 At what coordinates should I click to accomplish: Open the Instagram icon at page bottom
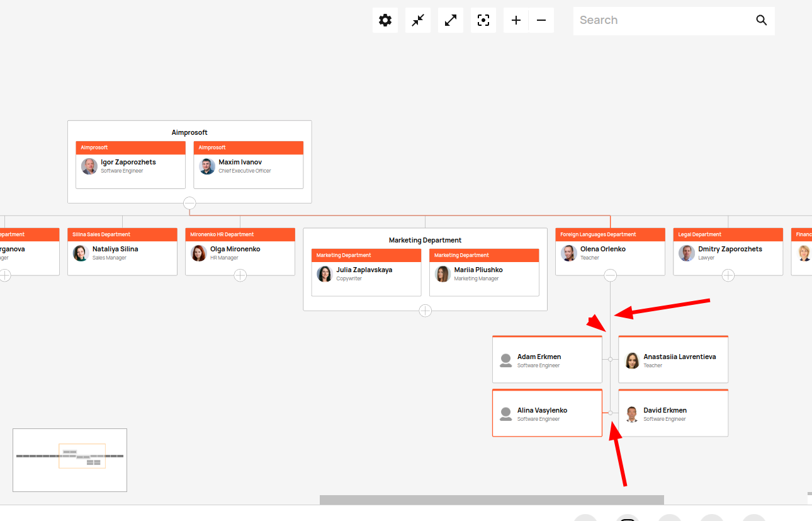click(627, 518)
